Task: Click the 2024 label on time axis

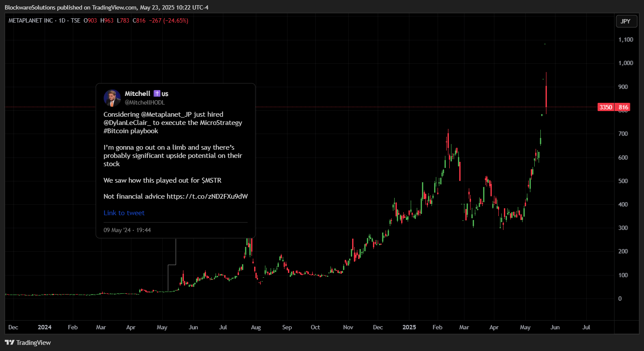Action: [x=44, y=327]
